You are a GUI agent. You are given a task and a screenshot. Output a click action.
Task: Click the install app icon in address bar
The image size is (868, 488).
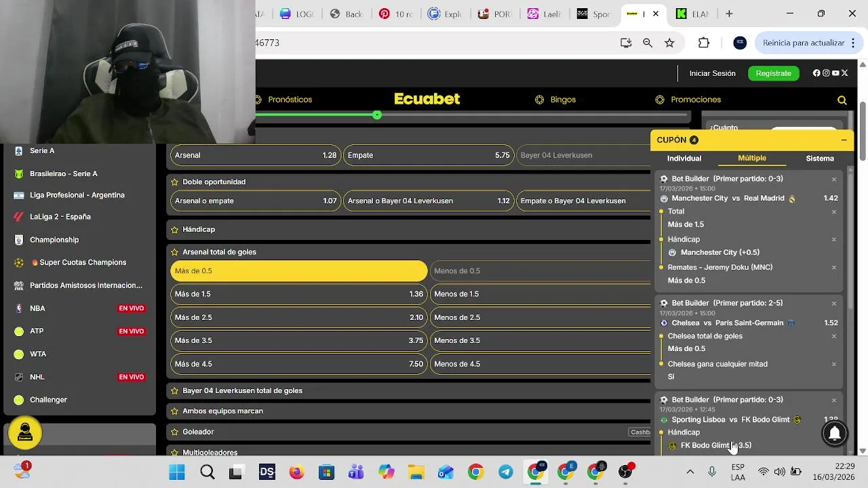(x=626, y=43)
